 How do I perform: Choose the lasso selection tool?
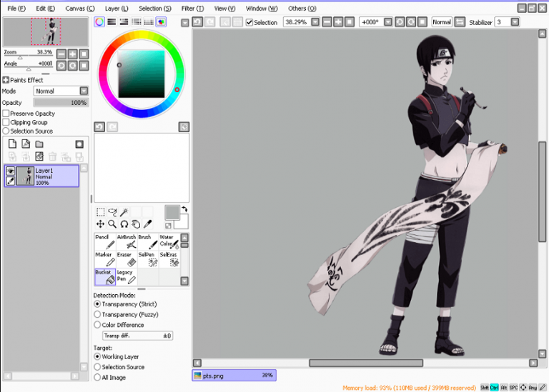click(x=112, y=212)
